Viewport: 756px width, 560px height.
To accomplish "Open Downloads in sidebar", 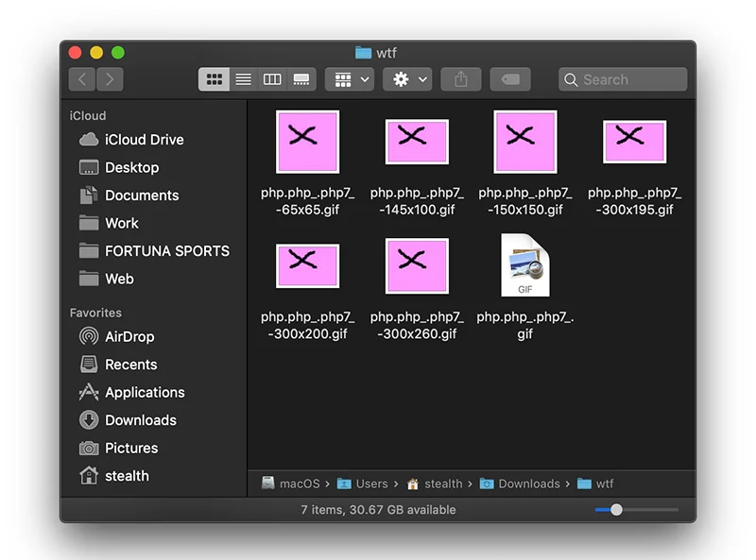I will tap(128, 420).
